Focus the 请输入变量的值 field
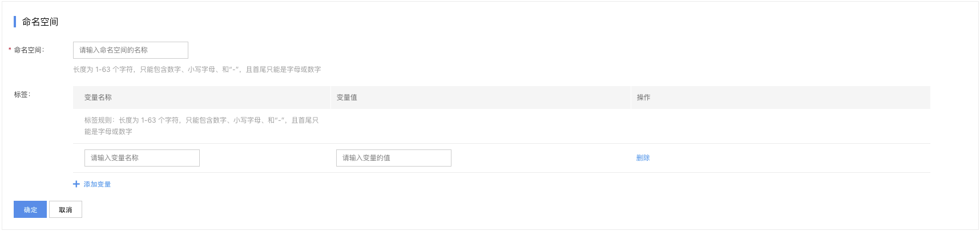The width and height of the screenshot is (980, 231). click(x=394, y=158)
